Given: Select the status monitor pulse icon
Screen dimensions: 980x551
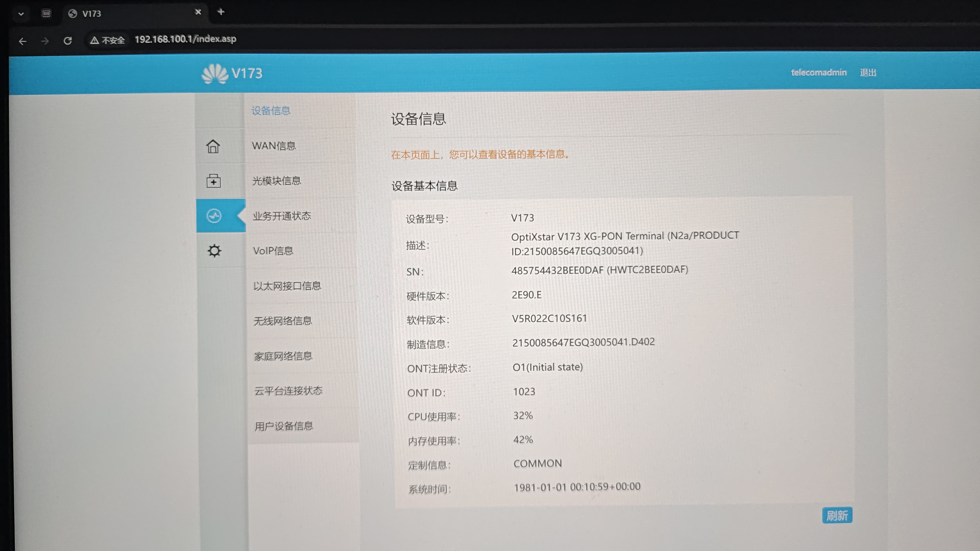Looking at the screenshot, I should click(x=214, y=216).
